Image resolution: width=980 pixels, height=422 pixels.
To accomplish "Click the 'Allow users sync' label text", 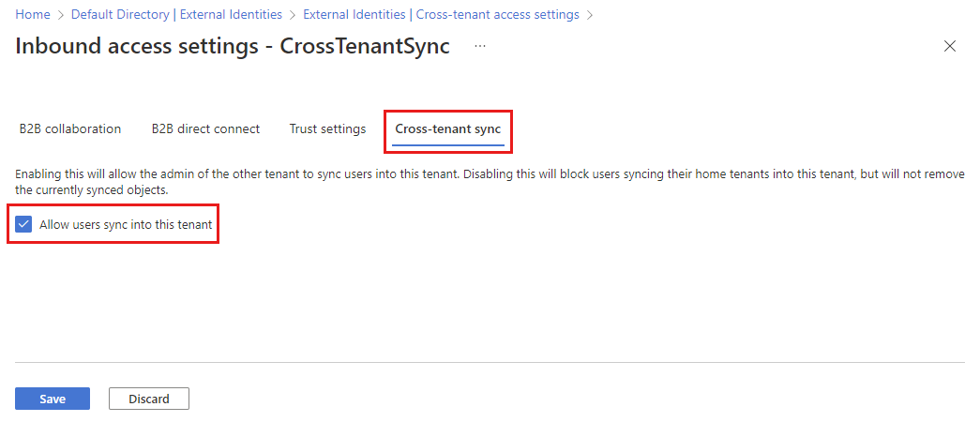I will [x=126, y=225].
